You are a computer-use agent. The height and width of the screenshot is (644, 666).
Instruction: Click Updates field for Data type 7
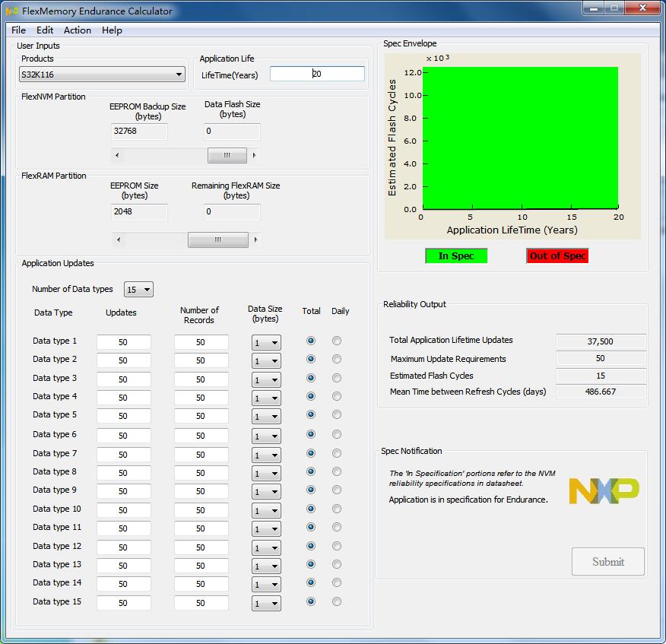click(123, 454)
